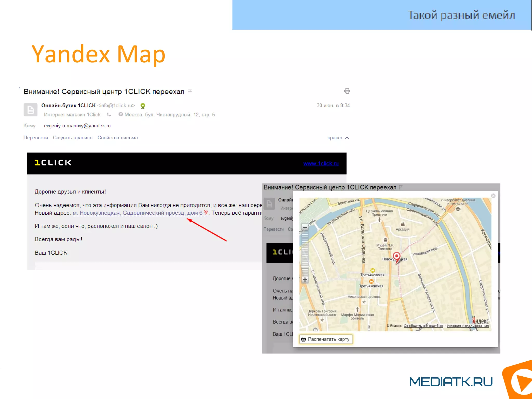Click Марфо-Мариинская обитель cross icon
The height and width of the screenshot is (399, 532).
tap(357, 309)
